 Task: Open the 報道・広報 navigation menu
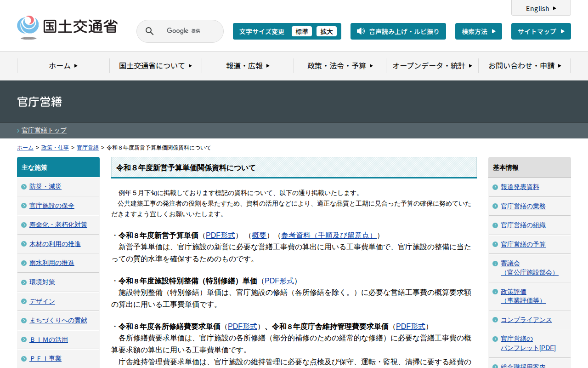[x=248, y=66]
